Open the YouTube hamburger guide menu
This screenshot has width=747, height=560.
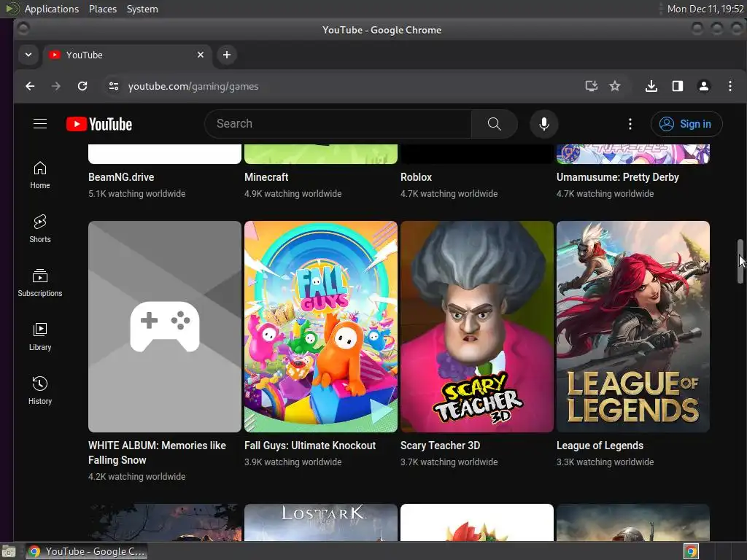click(40, 124)
